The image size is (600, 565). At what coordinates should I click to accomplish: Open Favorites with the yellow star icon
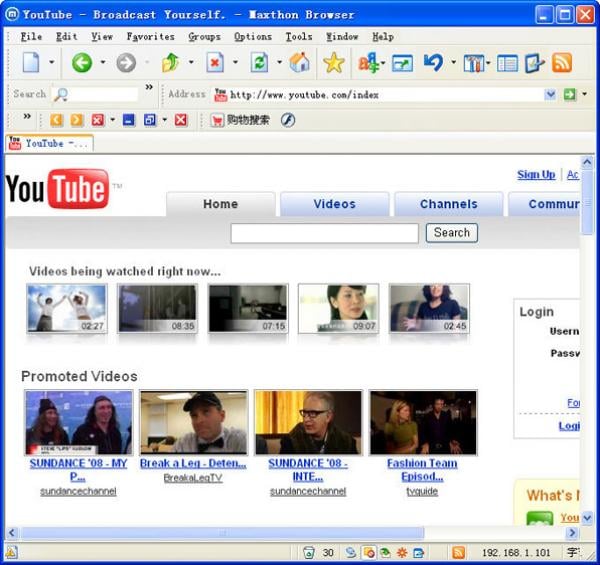pos(333,63)
